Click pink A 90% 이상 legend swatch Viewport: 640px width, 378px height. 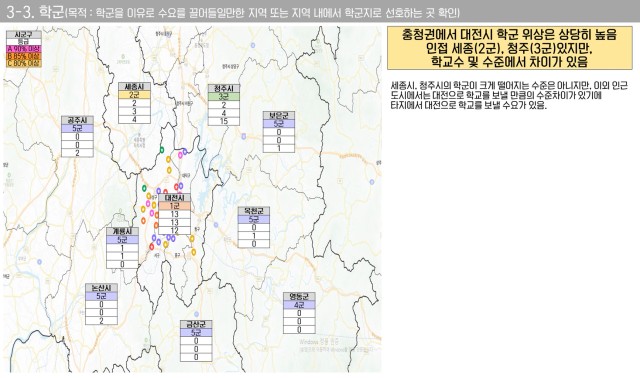click(x=24, y=49)
